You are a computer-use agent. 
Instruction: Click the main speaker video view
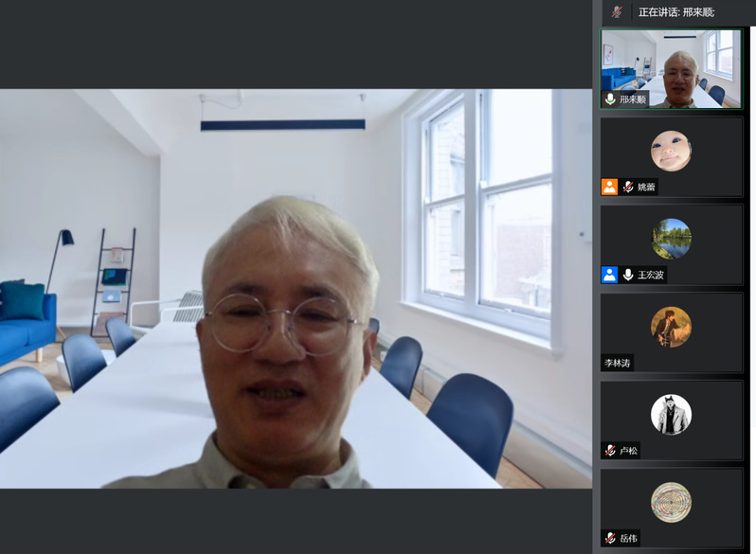296,289
